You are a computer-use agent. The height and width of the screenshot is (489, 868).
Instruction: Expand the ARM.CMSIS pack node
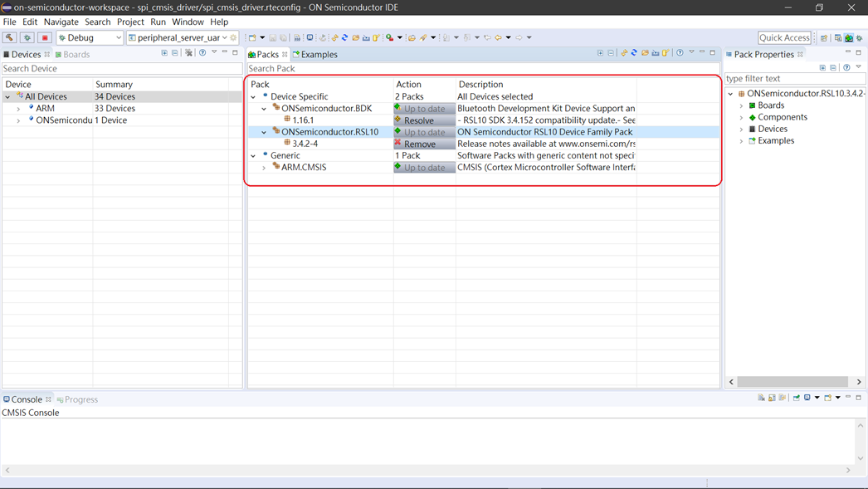pyautogui.click(x=264, y=168)
